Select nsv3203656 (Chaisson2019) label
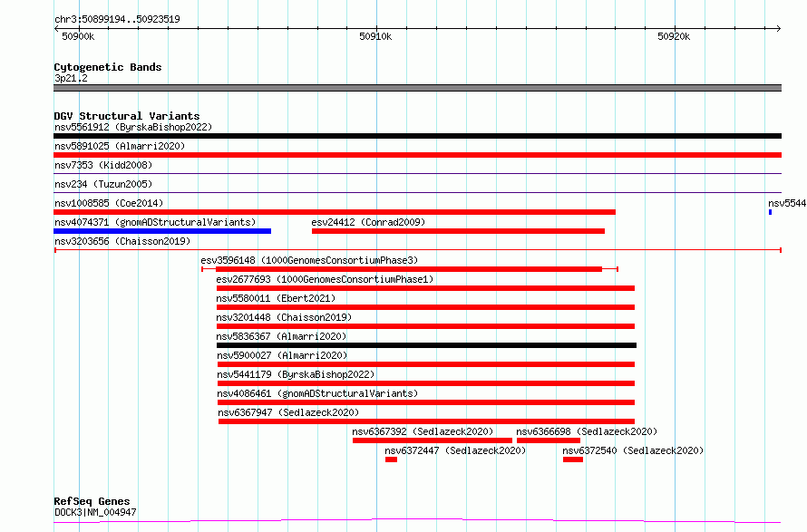This screenshot has width=807, height=532. pos(122,241)
